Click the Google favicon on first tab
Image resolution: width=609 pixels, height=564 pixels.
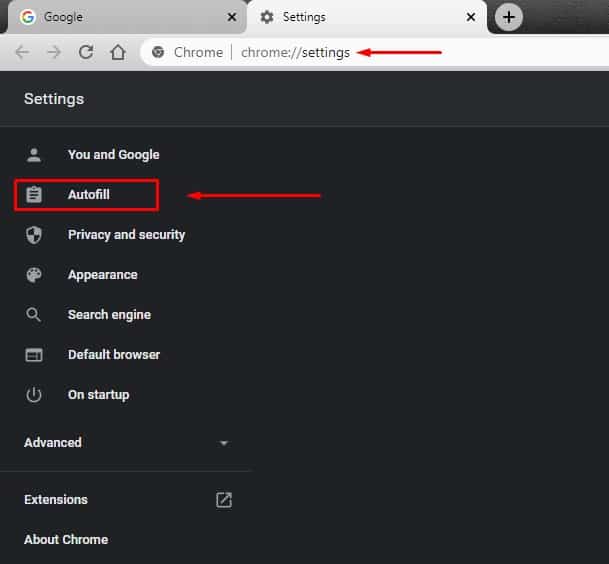tap(28, 17)
